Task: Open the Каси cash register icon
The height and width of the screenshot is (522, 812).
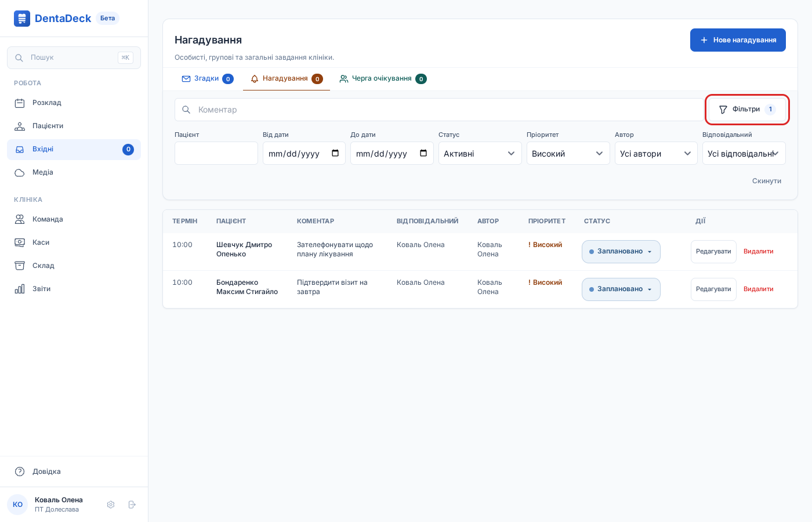Action: 20,242
